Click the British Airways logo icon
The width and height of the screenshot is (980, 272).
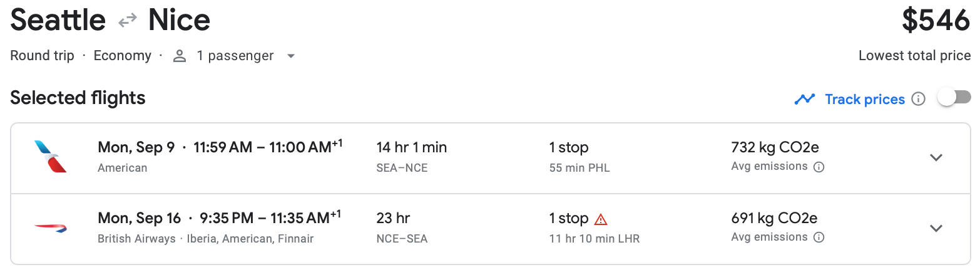click(x=51, y=228)
